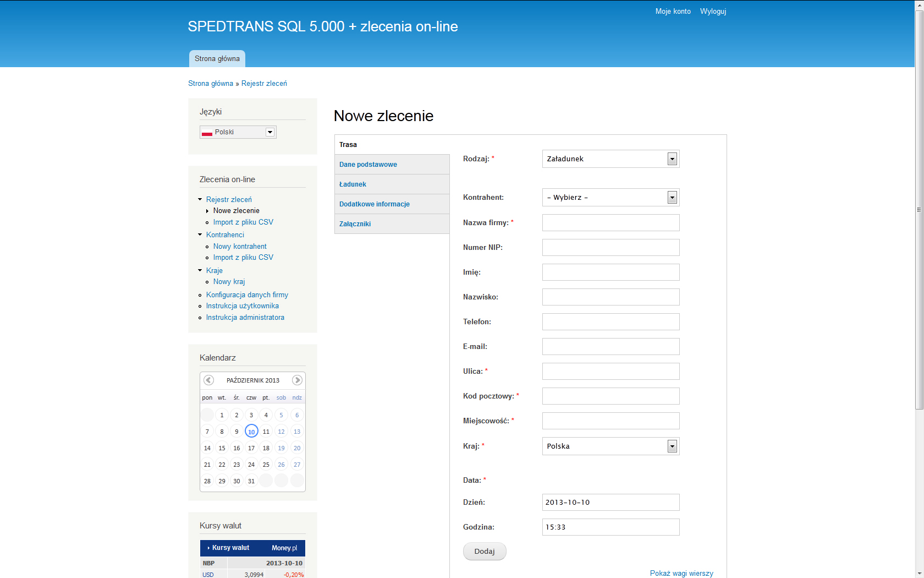Image resolution: width=924 pixels, height=578 pixels.
Task: Focus the Kod pocztowy input field
Action: [x=611, y=396]
